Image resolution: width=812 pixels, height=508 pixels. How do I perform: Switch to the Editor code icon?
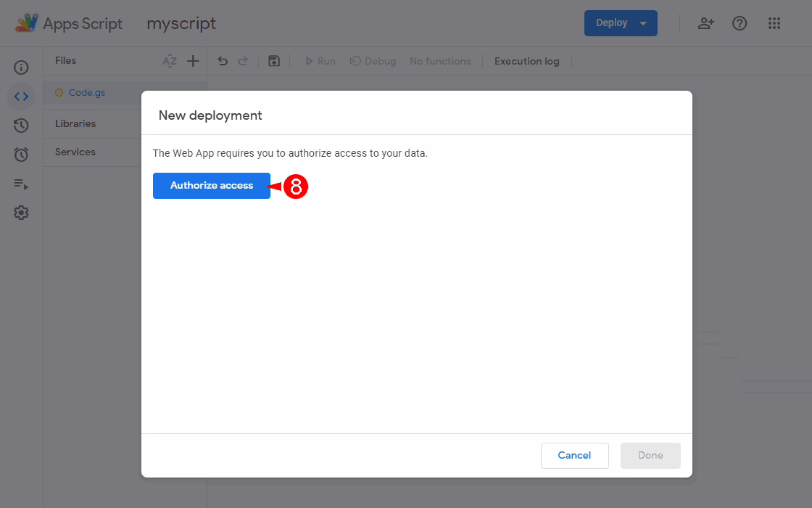(21, 97)
